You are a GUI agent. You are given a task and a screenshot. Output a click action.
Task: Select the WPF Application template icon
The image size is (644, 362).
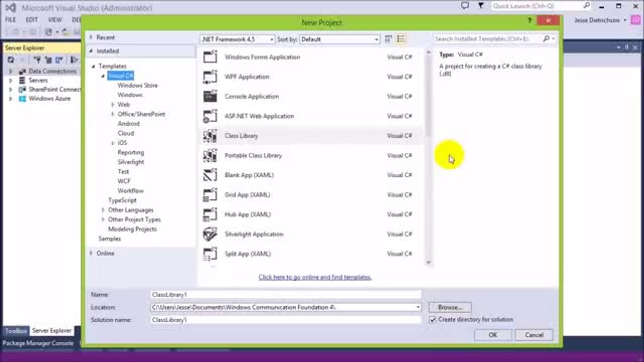[x=210, y=76]
